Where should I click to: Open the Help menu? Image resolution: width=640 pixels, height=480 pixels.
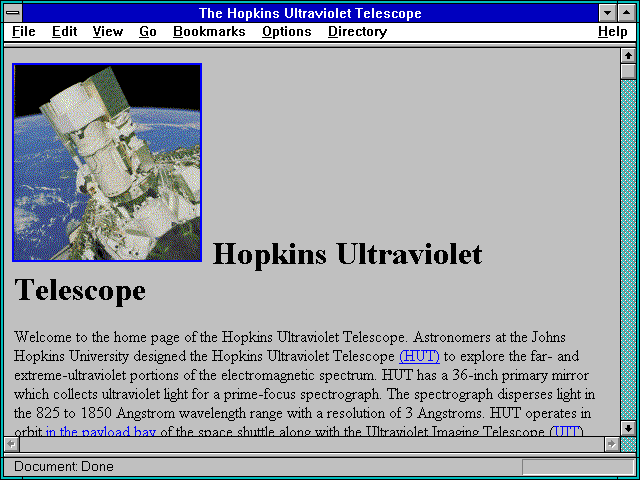613,32
